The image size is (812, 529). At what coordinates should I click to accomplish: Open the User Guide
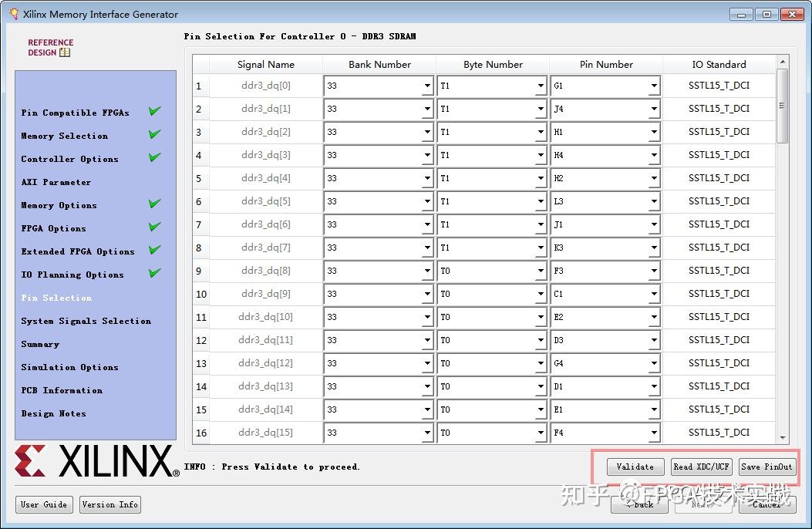click(43, 504)
